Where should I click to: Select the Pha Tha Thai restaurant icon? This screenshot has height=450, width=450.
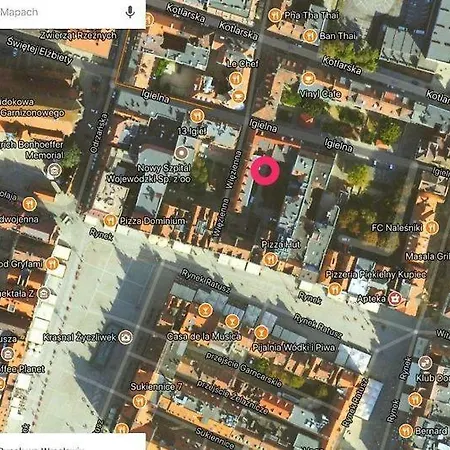tap(275, 15)
